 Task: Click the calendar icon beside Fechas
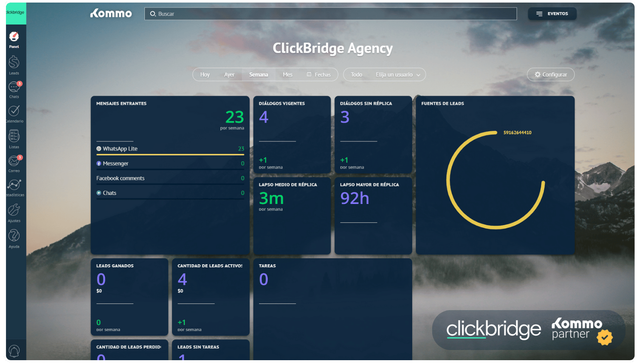pyautogui.click(x=309, y=75)
